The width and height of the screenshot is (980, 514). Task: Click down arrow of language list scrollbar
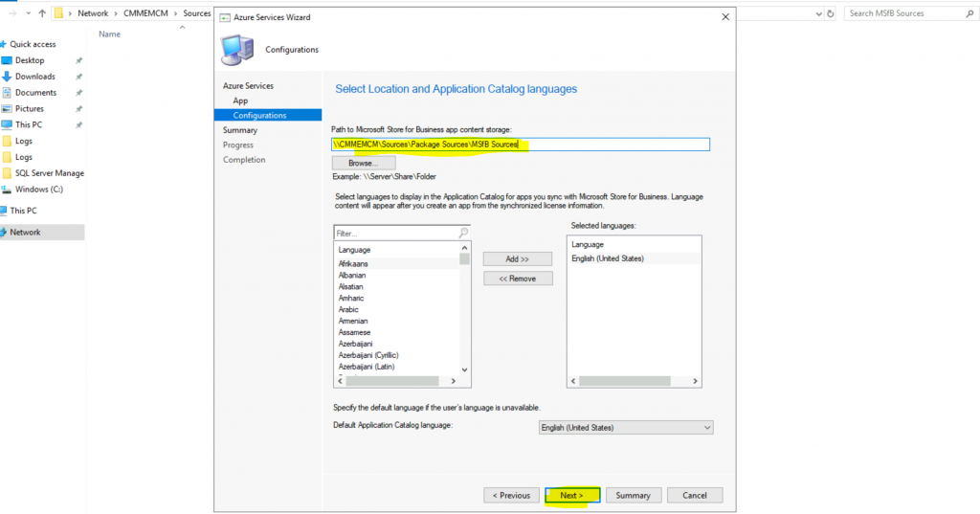click(x=464, y=369)
